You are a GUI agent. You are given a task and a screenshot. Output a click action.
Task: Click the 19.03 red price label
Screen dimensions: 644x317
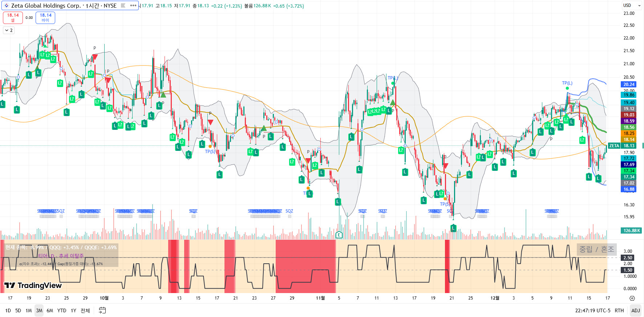(629, 115)
